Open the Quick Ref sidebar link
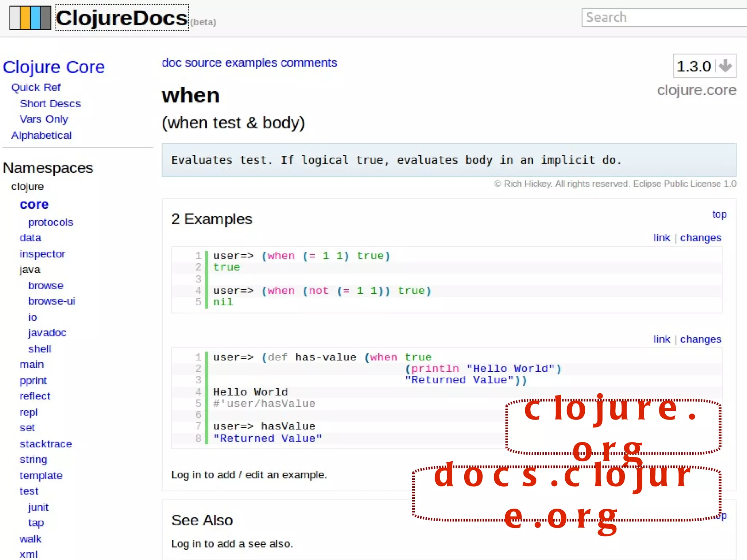 coord(36,88)
